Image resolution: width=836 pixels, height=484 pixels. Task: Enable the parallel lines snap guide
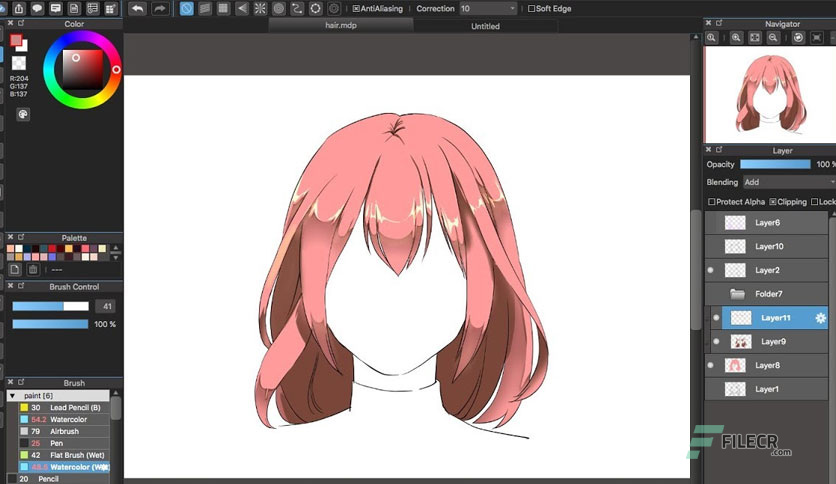[x=205, y=9]
